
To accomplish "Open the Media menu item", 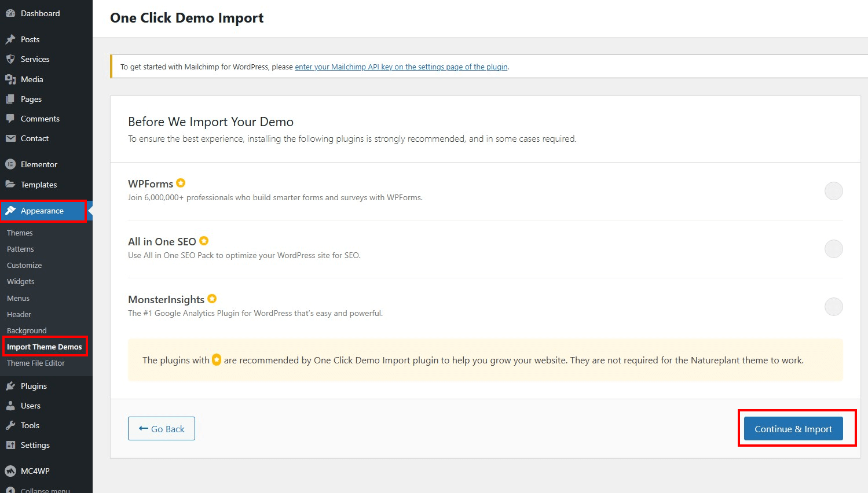I will pos(46,79).
